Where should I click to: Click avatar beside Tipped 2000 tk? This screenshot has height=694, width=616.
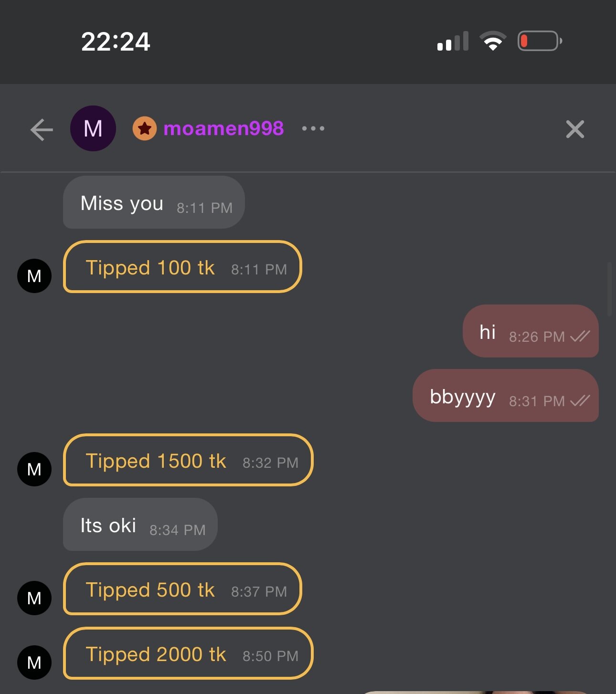pyautogui.click(x=34, y=662)
